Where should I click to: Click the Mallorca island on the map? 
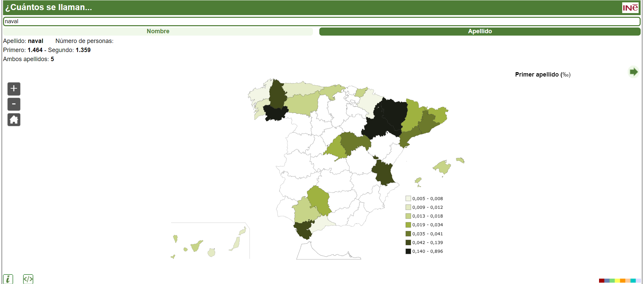coord(443,167)
